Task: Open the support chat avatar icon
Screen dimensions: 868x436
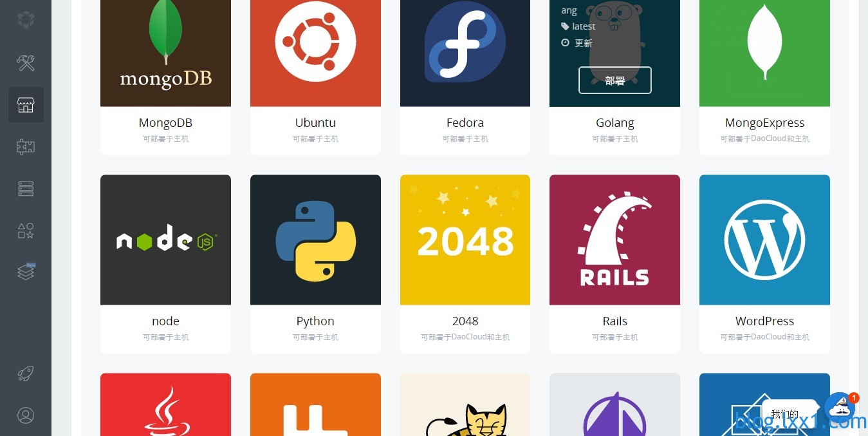Action: click(x=840, y=408)
